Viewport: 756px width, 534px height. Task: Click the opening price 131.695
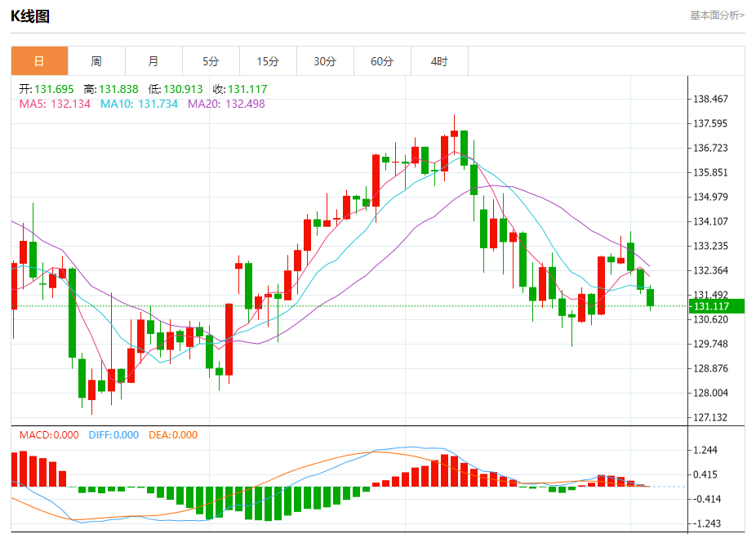coord(54,89)
